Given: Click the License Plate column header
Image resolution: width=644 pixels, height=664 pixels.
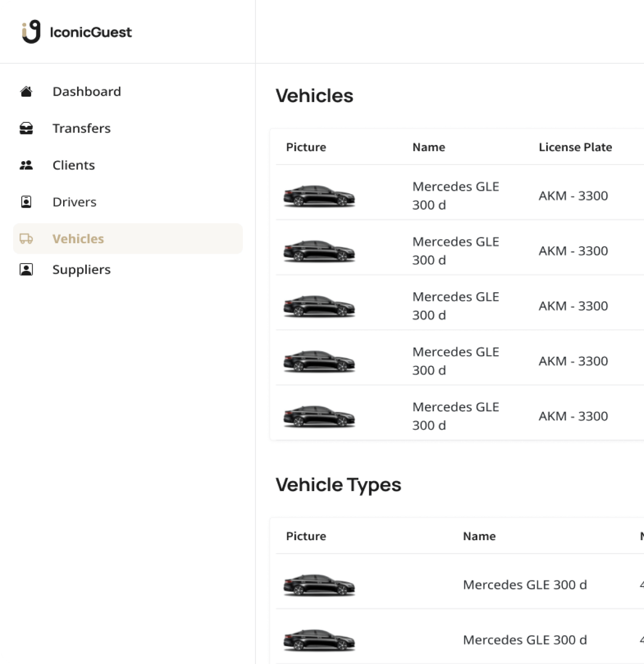Looking at the screenshot, I should coord(575,147).
